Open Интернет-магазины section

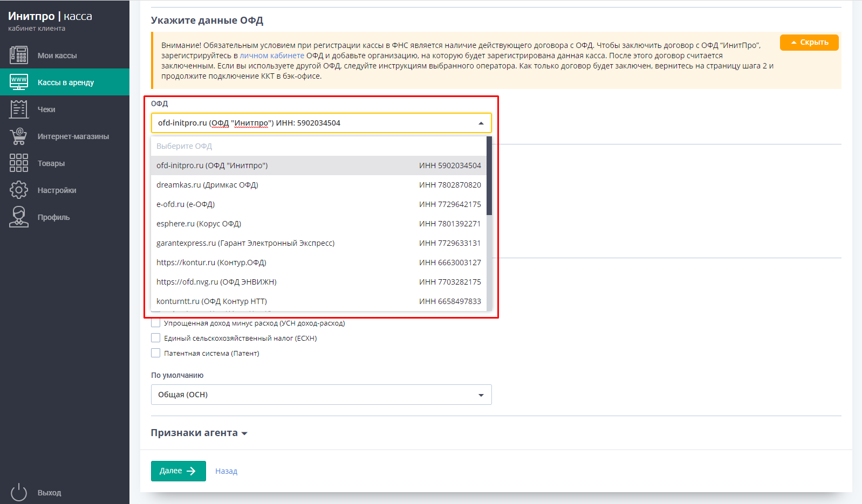click(x=65, y=136)
